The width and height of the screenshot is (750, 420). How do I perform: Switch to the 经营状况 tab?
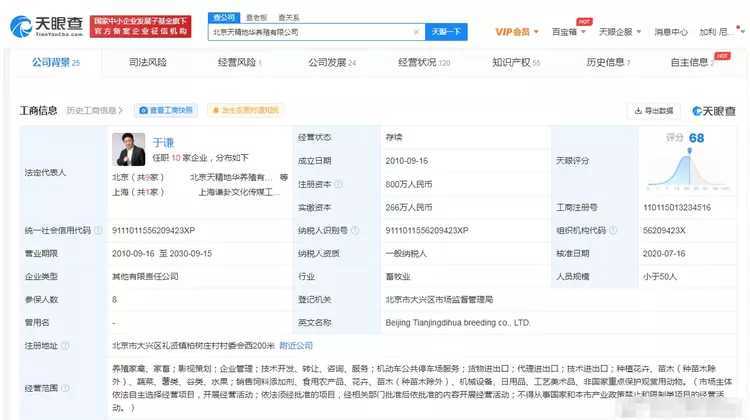point(424,62)
